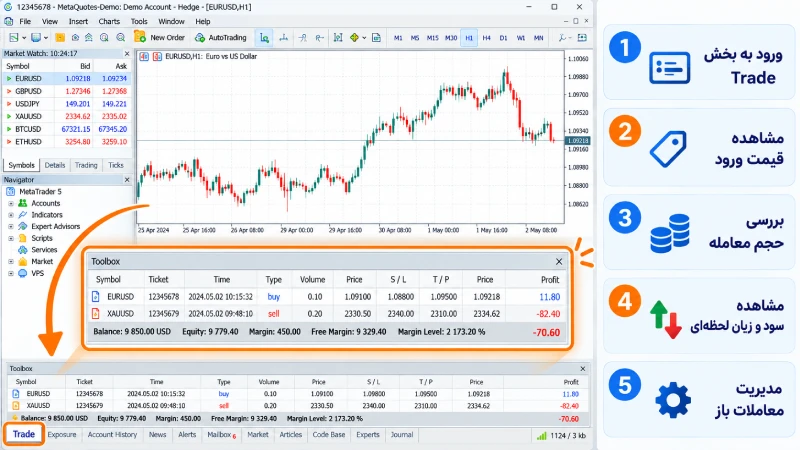Select the D1 timeframe
The width and height of the screenshot is (800, 450).
coord(504,38)
